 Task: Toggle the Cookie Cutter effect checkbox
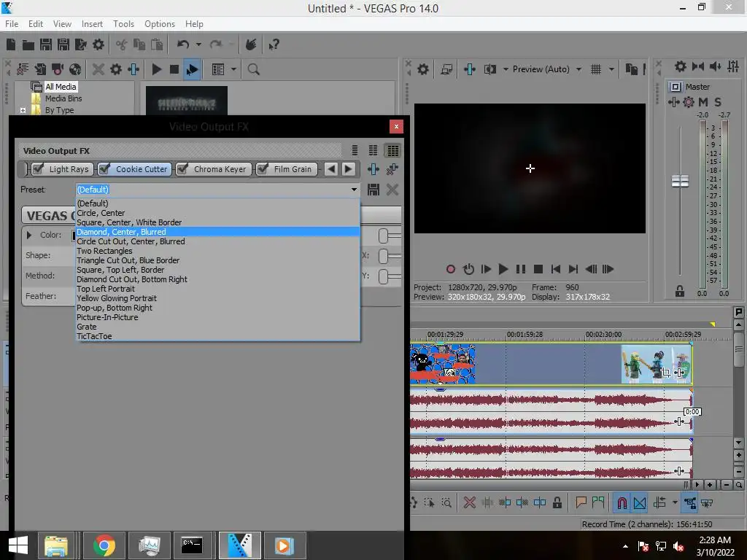coord(105,168)
